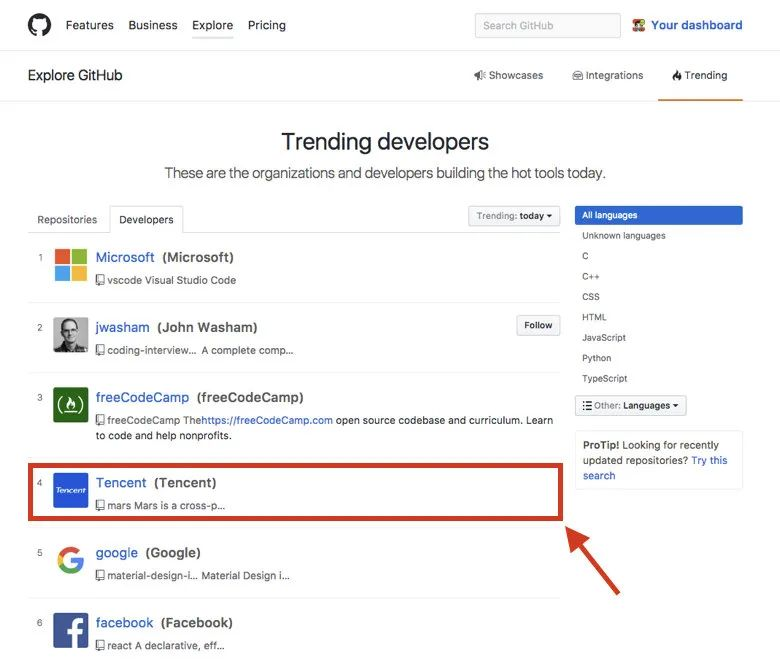Select the All languages filter
The image size is (780, 664).
[658, 215]
